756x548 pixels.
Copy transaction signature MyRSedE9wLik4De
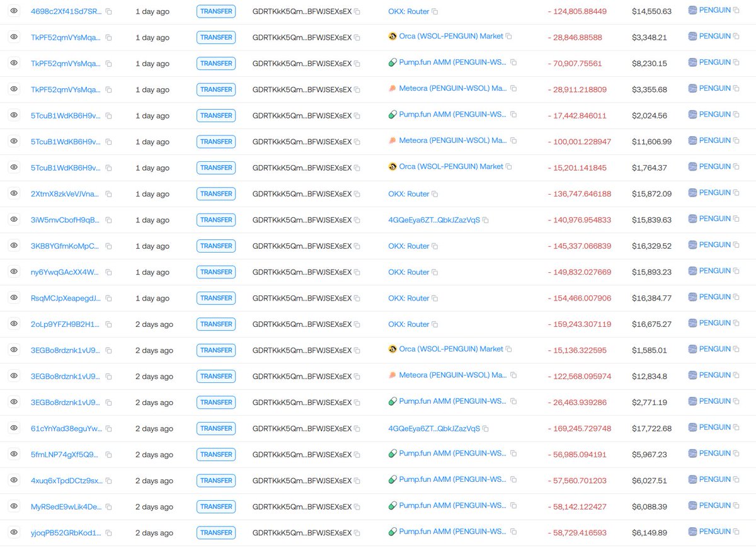coord(109,507)
